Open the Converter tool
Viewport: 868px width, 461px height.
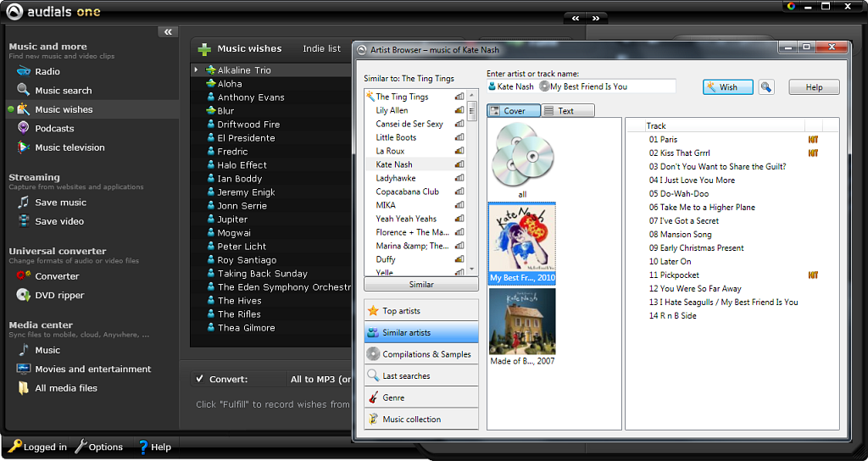[47, 276]
